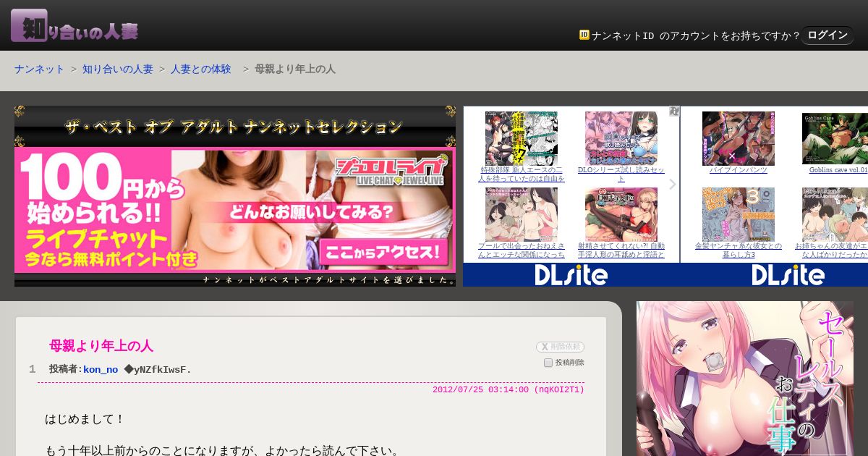
Task: Open the Goblins cave vol.01 ad link
Action: [838, 170]
